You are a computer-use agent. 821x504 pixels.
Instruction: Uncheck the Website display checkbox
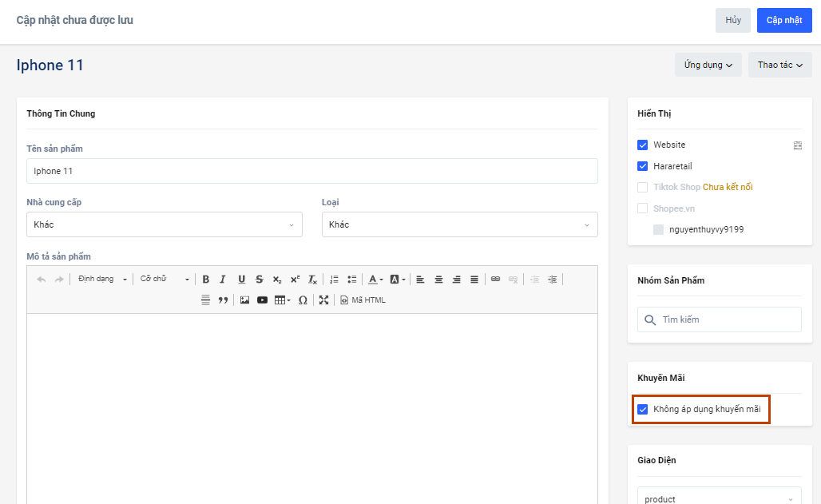(x=642, y=145)
